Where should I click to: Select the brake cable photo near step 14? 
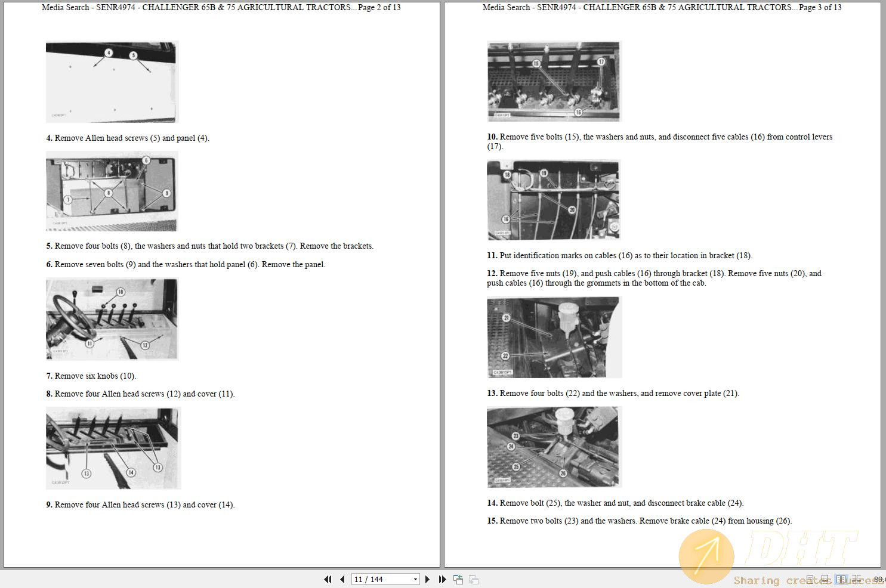(x=554, y=447)
